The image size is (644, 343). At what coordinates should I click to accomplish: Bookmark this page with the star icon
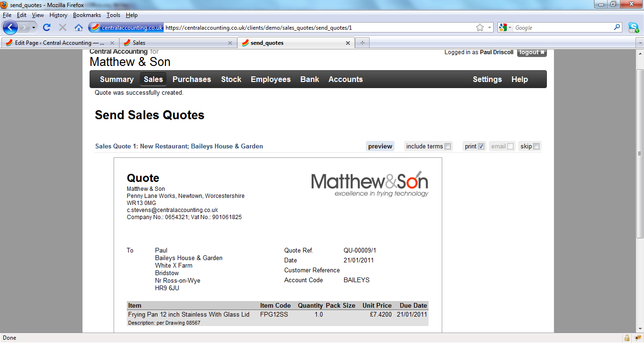(x=480, y=27)
